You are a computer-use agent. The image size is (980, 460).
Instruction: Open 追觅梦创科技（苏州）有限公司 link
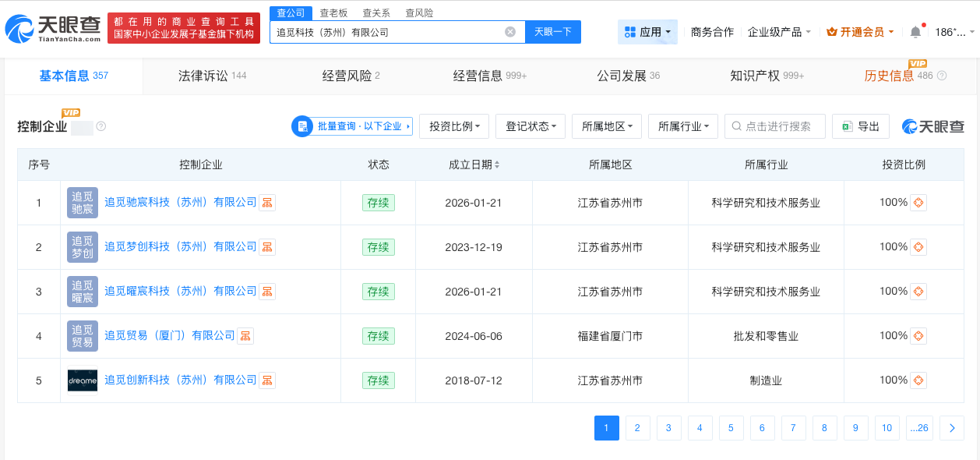[181, 247]
